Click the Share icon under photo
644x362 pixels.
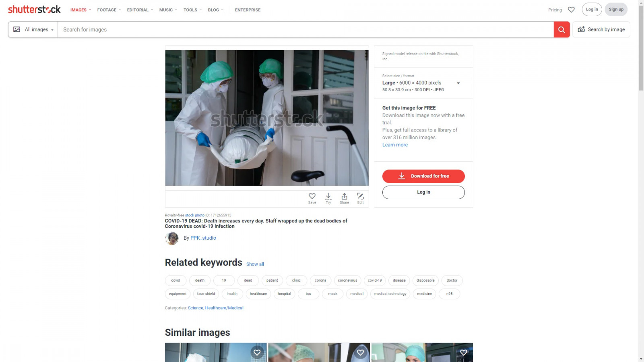(x=344, y=197)
